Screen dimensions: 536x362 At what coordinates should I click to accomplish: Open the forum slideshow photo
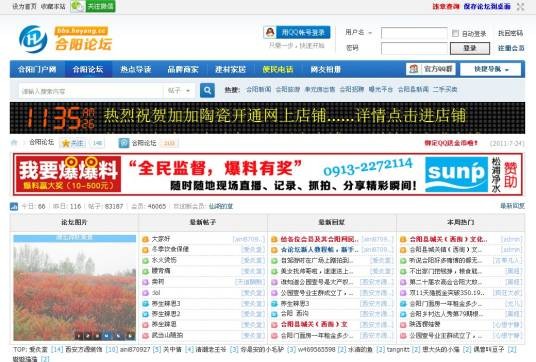(74, 287)
